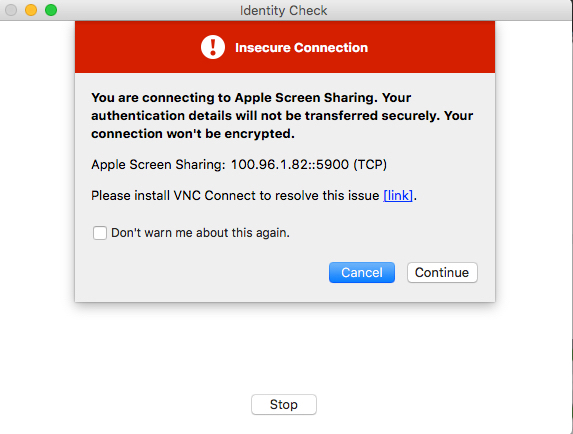The width and height of the screenshot is (573, 434).
Task: Click the 100.96.1.82::5900 address text
Action: click(290, 164)
